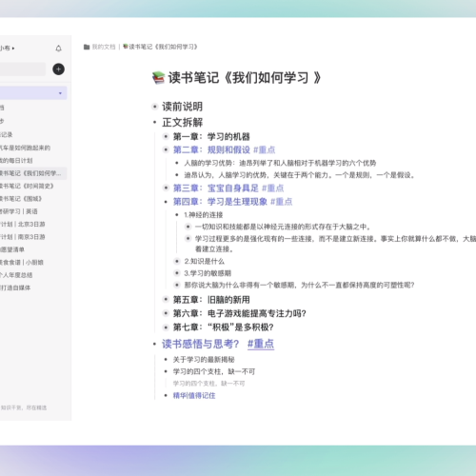Screen dimensions: 476x476
Task: Collapse the 正文拆解 bullet
Action: 154,122
